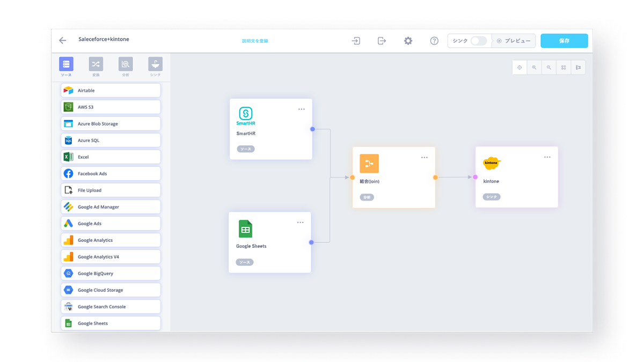
Task: Click the import icon in the header
Action: pos(356,41)
